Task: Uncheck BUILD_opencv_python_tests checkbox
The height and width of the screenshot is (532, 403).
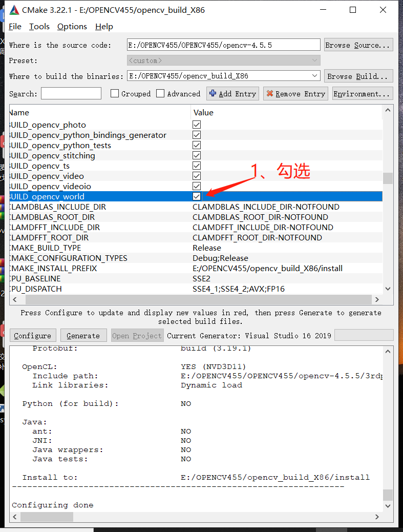Action: pos(197,145)
